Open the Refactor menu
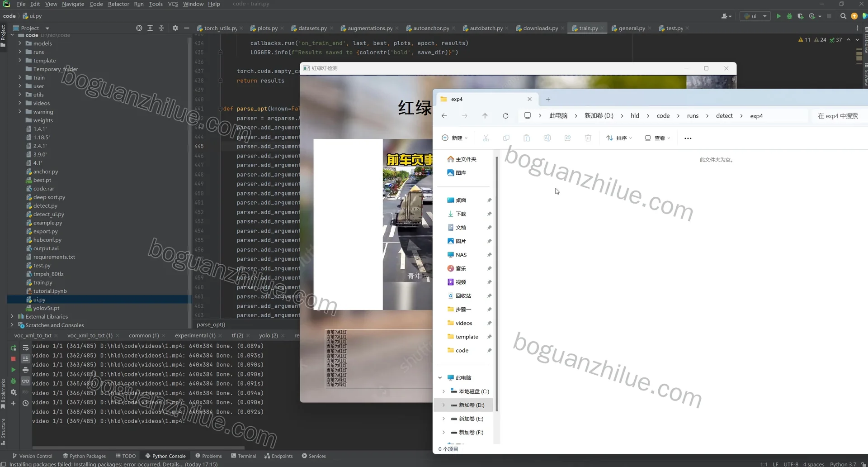 click(x=118, y=4)
